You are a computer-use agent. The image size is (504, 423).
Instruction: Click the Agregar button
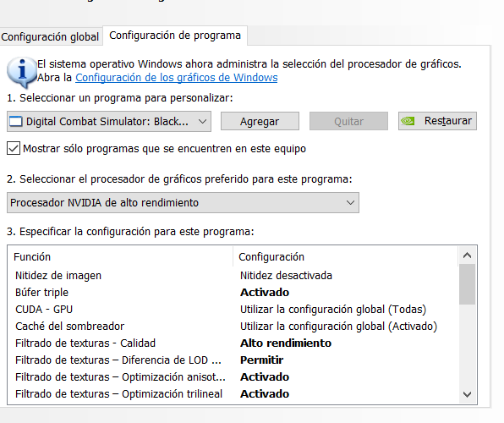(x=260, y=121)
